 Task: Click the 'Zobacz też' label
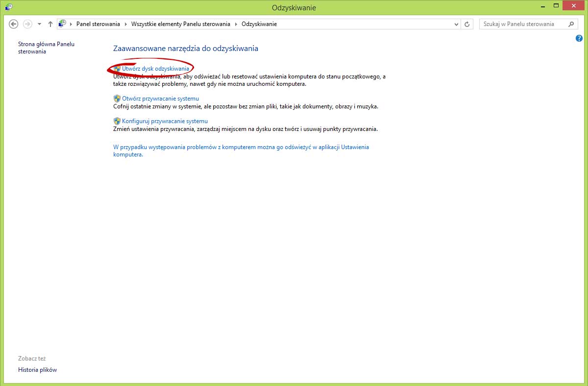click(32, 359)
